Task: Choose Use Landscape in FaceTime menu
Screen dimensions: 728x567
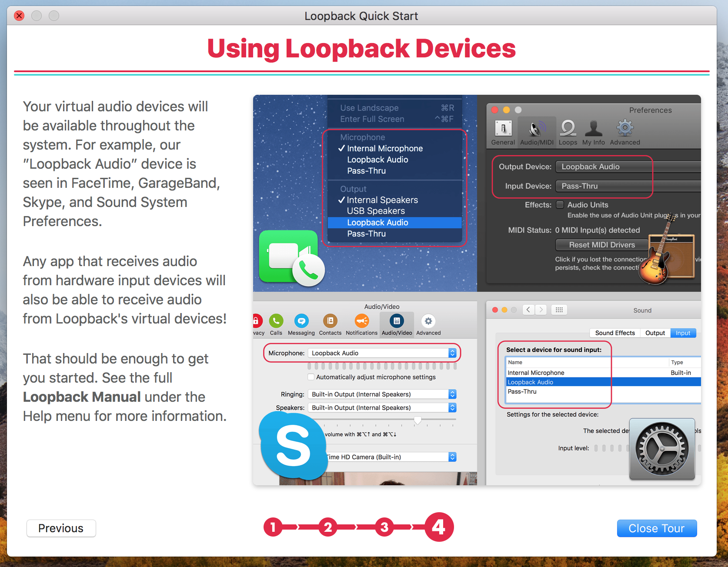Action: click(395, 108)
